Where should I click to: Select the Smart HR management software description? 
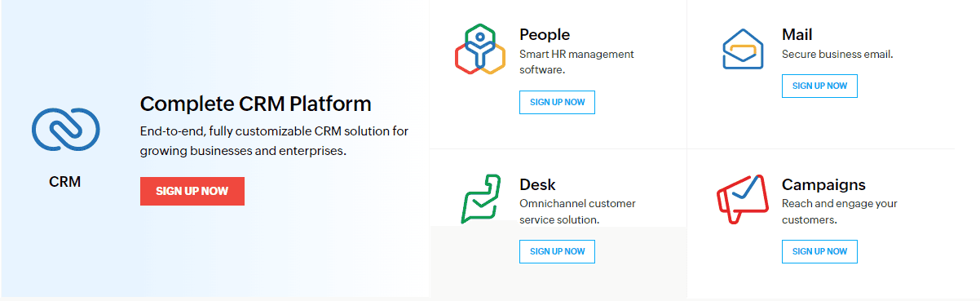[576, 62]
